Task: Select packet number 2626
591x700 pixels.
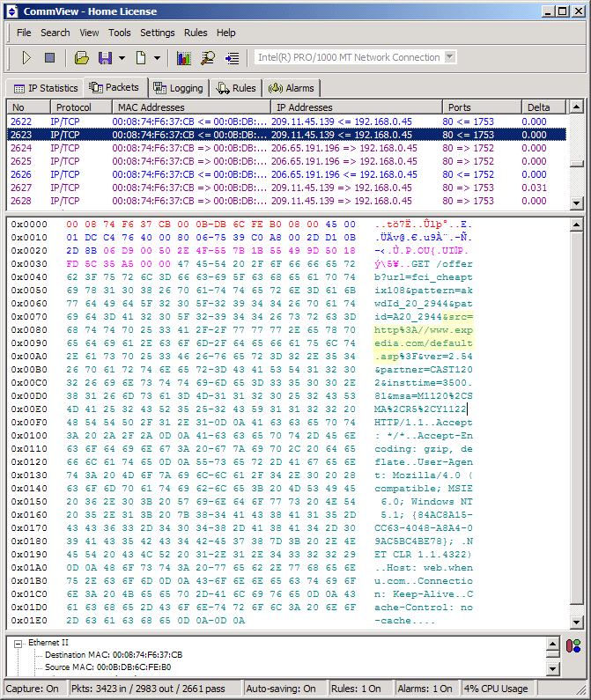Action: click(287, 174)
